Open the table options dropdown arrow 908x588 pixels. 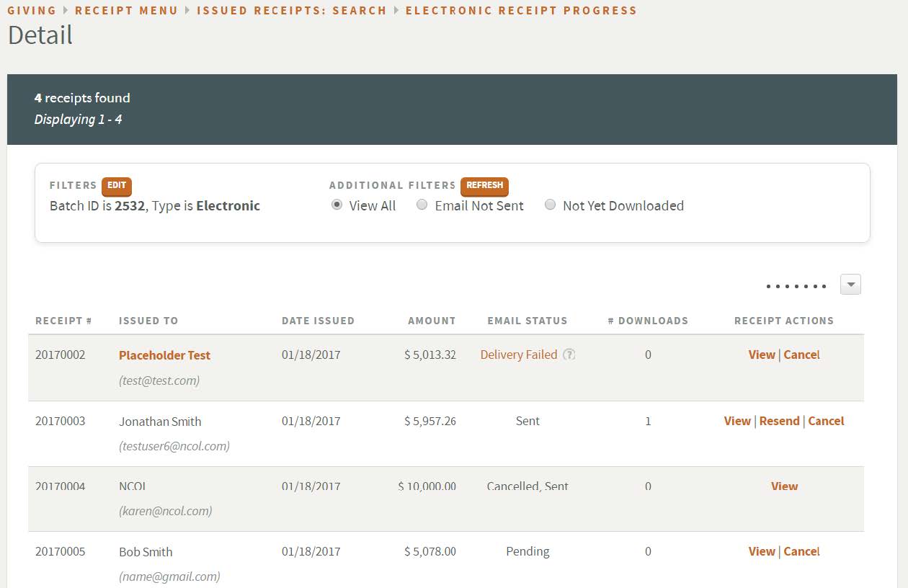850,284
